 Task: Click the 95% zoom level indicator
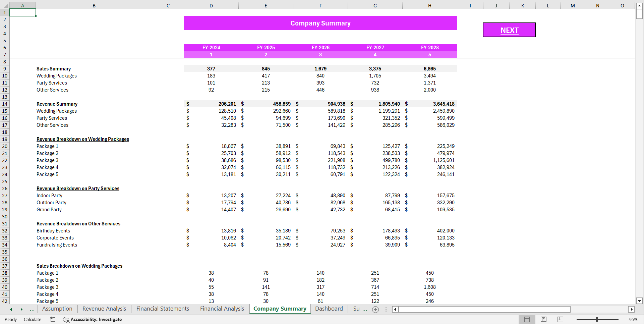(x=634, y=319)
